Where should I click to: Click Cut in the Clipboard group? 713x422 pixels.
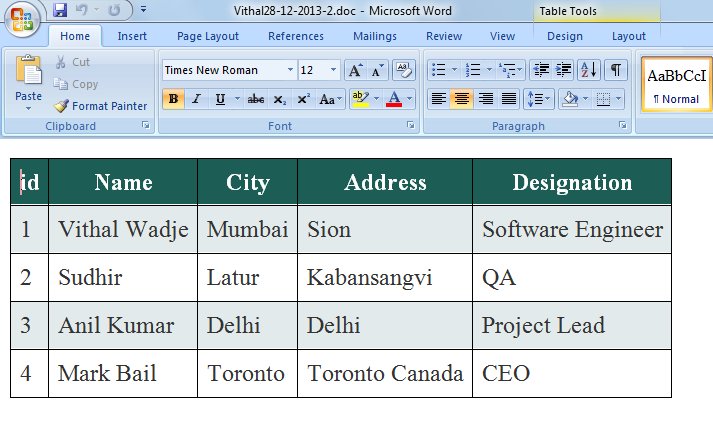73,62
